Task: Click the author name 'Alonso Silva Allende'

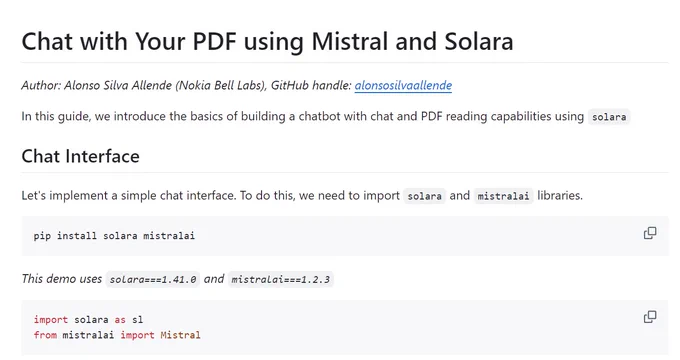Action: click(x=118, y=85)
